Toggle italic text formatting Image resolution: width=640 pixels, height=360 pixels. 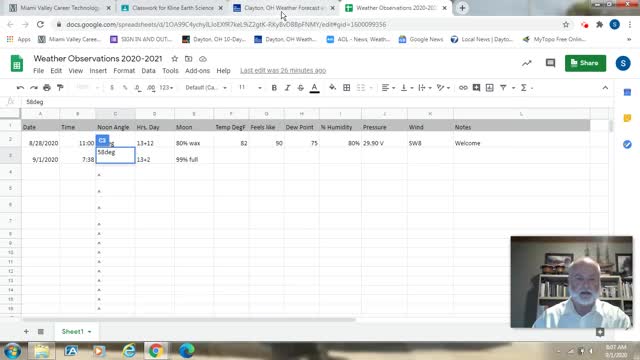coord(287,88)
